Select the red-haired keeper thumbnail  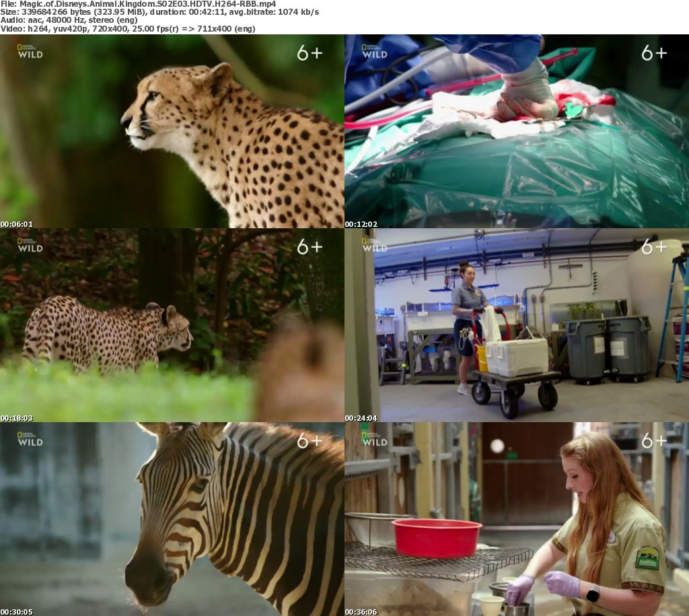[x=517, y=519]
